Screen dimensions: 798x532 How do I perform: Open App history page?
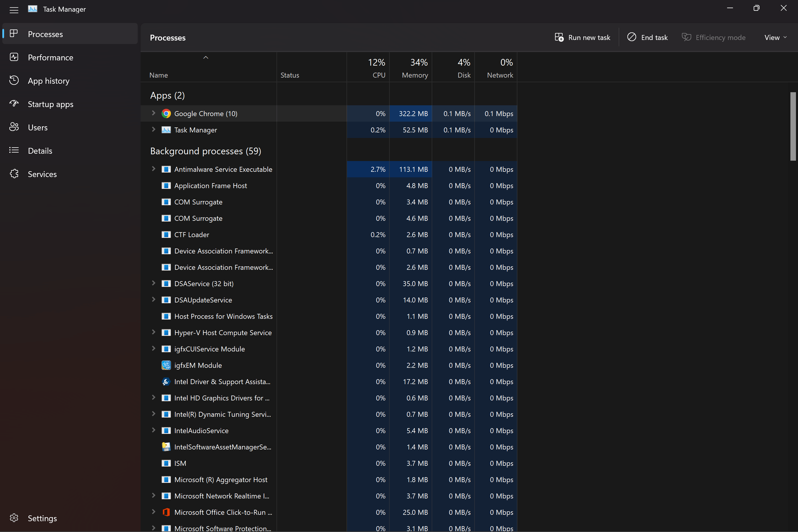[x=48, y=81]
